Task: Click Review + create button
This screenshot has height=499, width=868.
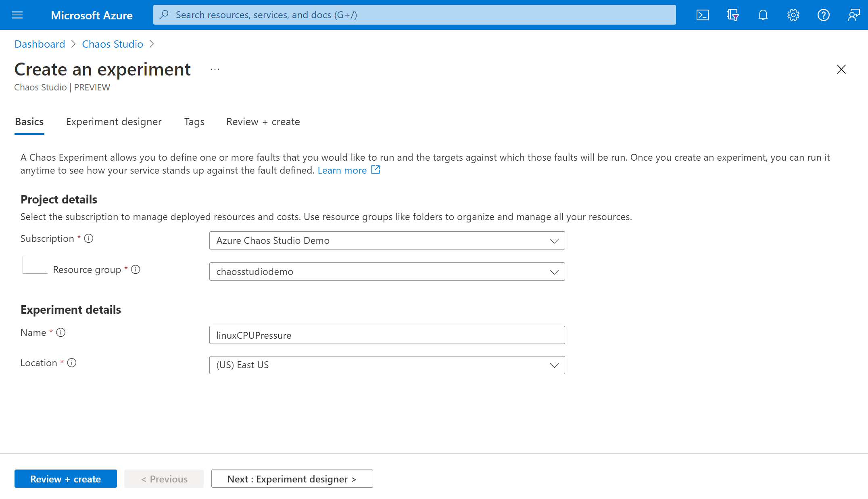Action: pos(66,478)
